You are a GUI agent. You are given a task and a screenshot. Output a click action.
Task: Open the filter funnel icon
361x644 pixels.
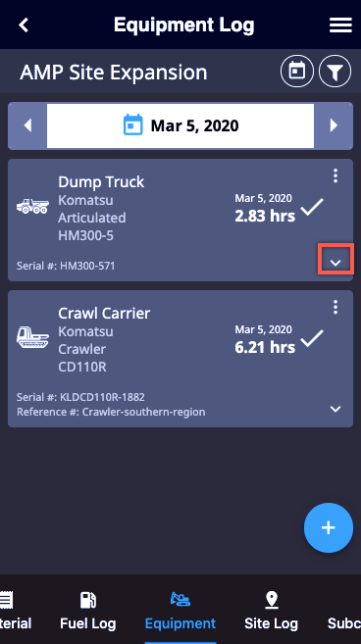pos(335,72)
